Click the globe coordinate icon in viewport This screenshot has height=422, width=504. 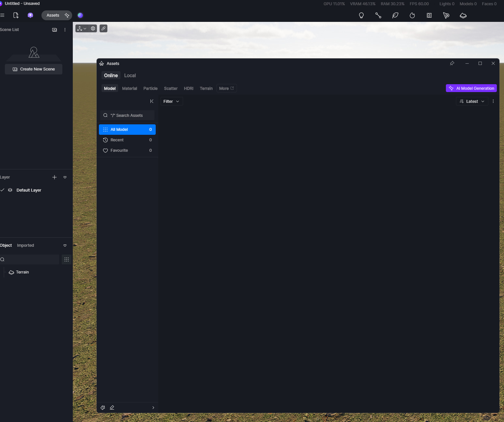tap(93, 28)
